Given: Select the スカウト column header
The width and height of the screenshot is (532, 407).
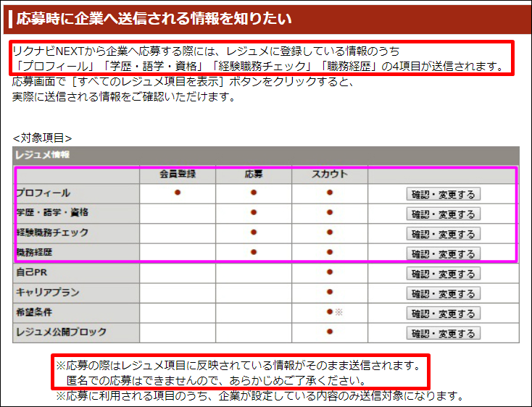Looking at the screenshot, I should pos(330,175).
